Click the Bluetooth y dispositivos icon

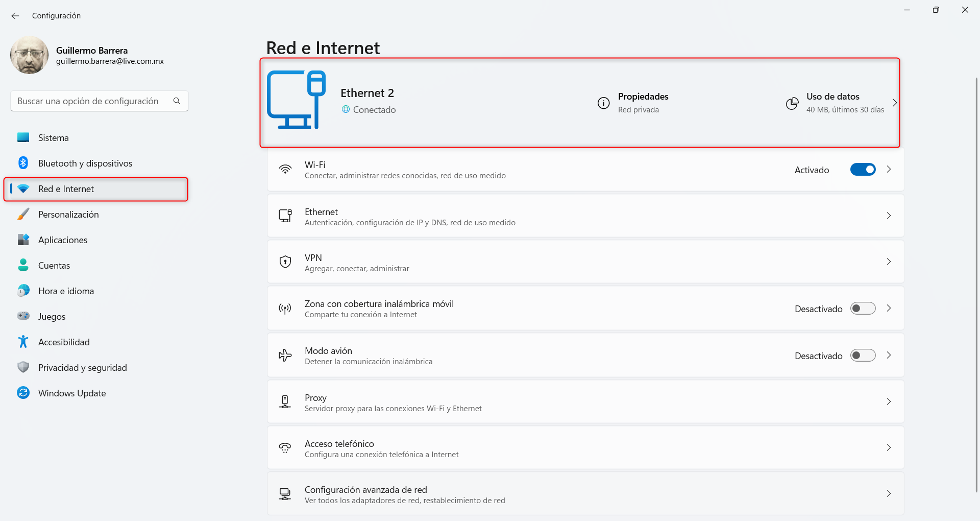point(23,163)
